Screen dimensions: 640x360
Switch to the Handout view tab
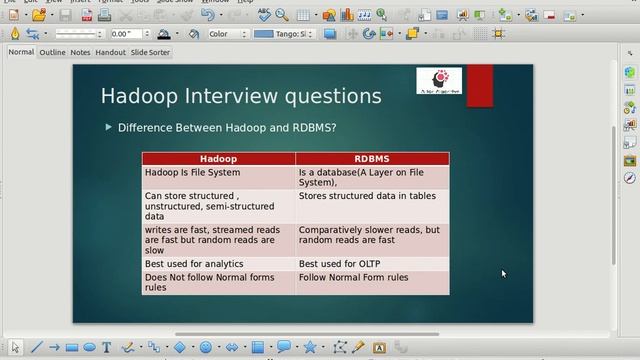pos(110,52)
